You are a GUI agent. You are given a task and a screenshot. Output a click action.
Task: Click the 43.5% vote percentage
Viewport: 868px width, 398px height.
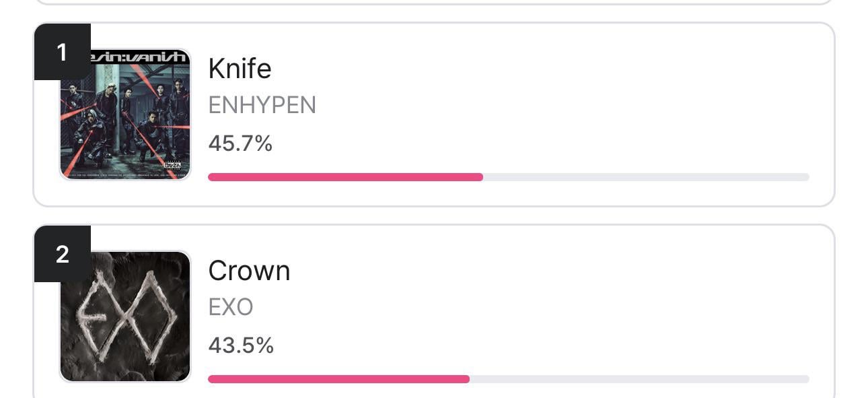point(241,345)
